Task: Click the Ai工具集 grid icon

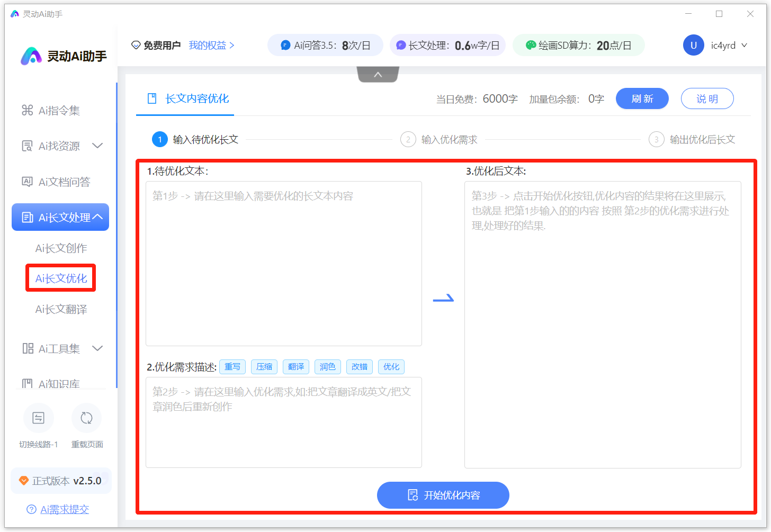Action: (28, 348)
